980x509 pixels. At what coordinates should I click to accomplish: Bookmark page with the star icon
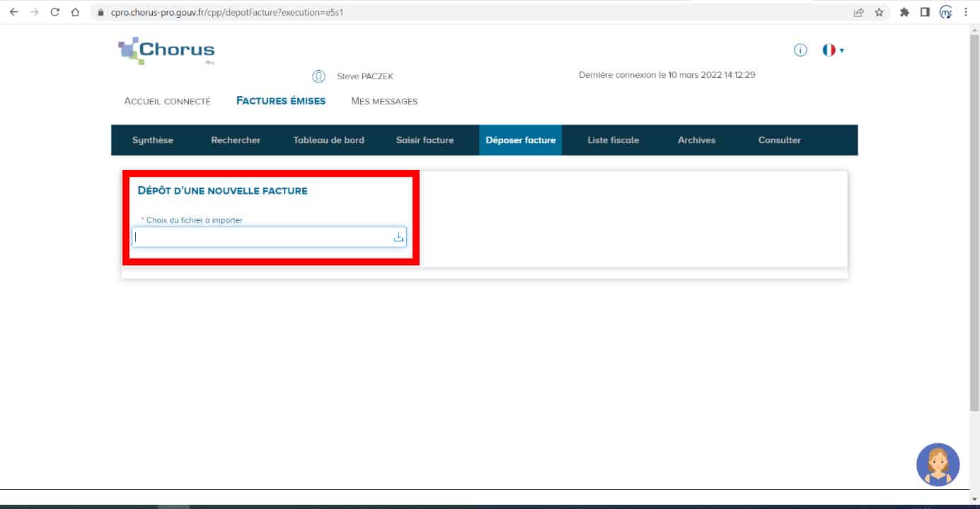(879, 12)
